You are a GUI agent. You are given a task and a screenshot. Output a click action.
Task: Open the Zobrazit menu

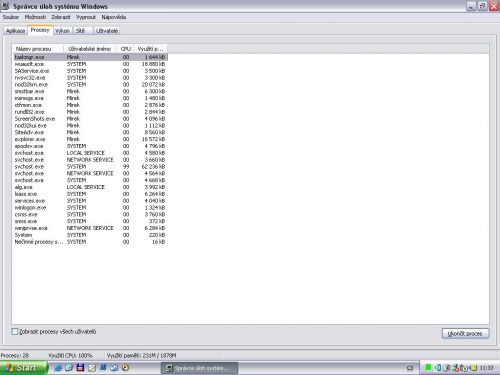coord(61,17)
